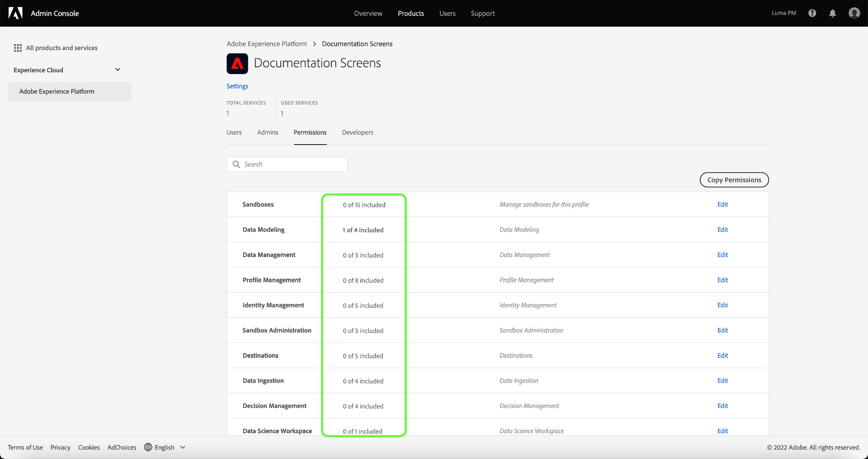The image size is (868, 459).
Task: Click the Data Ingestion row name
Action: 263,381
